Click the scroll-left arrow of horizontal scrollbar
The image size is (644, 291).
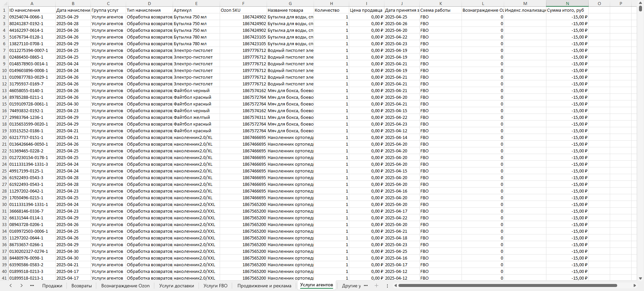(x=396, y=286)
